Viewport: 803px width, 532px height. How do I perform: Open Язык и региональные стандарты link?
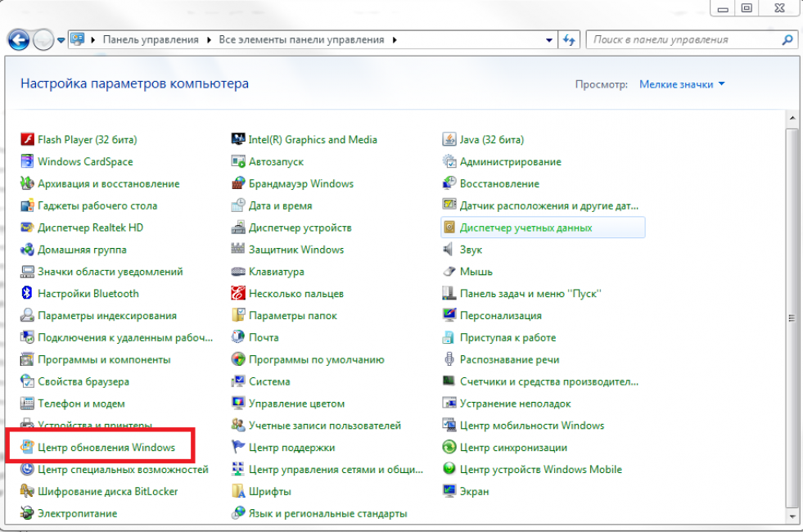pos(327,513)
